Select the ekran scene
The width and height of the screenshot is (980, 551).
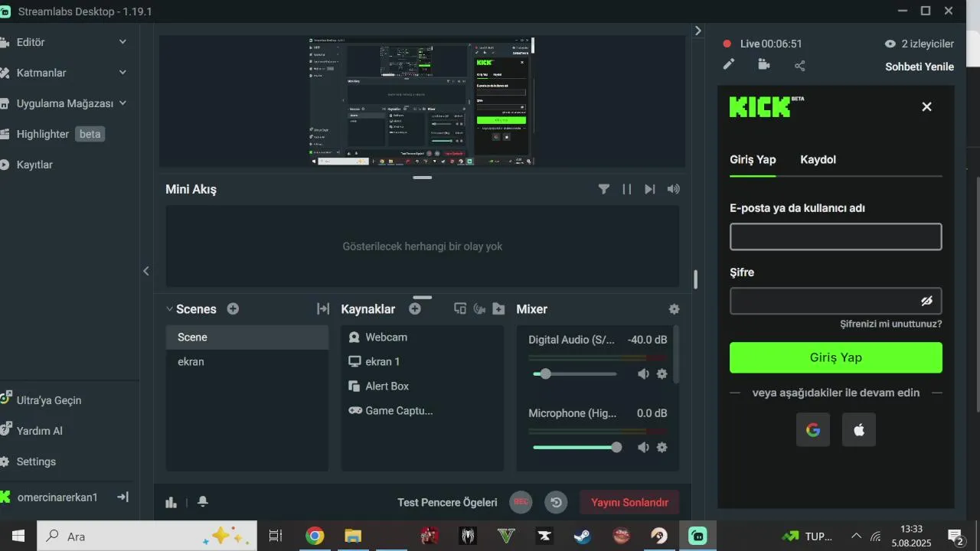coord(247,361)
